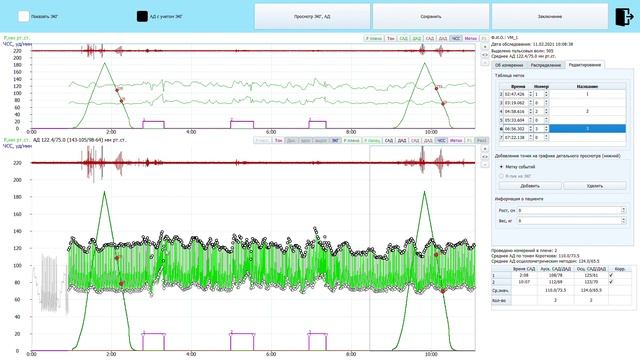640x360 pixels.
Task: Click the exit door icon
Action: click(624, 16)
